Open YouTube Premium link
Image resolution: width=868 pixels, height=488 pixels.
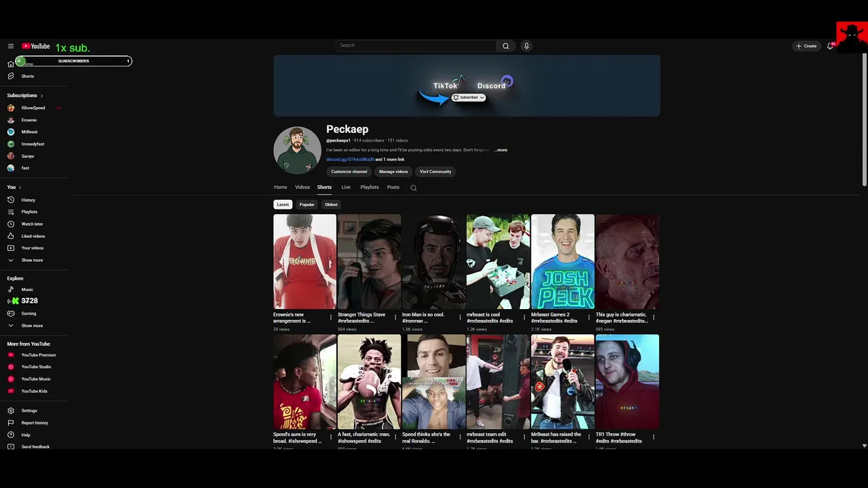(x=38, y=355)
